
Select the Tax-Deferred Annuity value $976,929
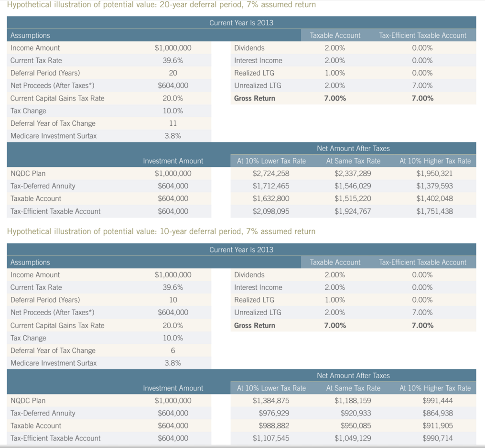(x=274, y=413)
